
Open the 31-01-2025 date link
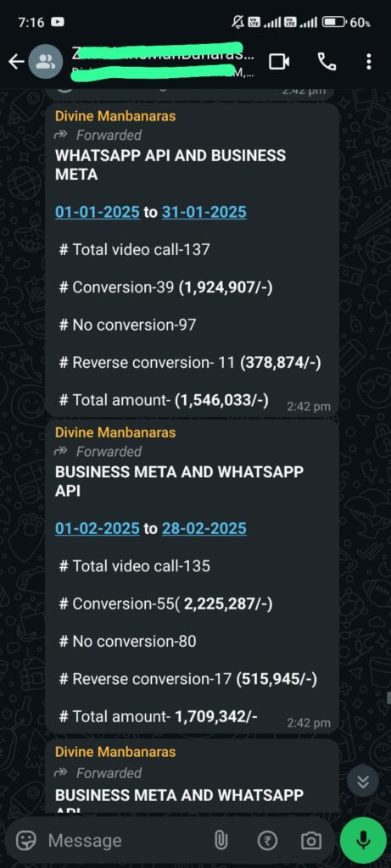(x=204, y=212)
